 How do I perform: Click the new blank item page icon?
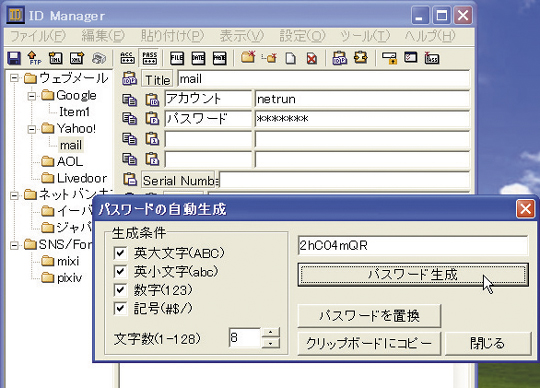click(x=291, y=58)
